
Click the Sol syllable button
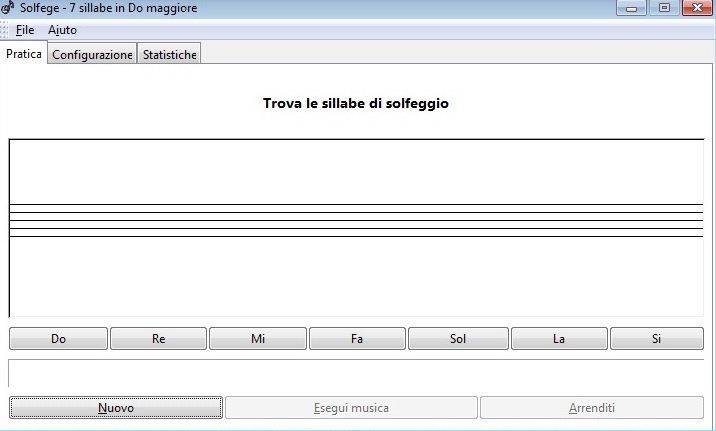[458, 339]
